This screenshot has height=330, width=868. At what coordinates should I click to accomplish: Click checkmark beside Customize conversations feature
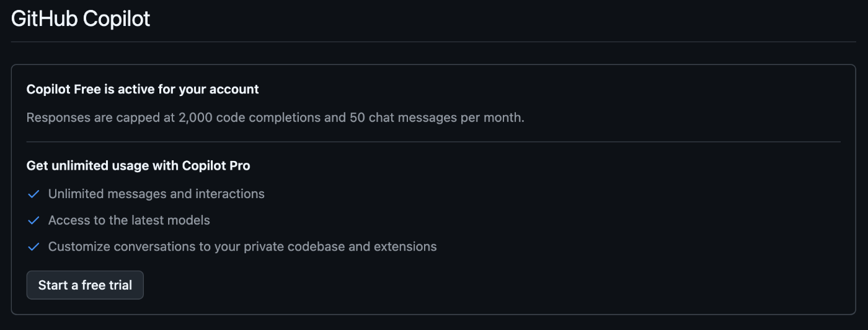tap(33, 247)
